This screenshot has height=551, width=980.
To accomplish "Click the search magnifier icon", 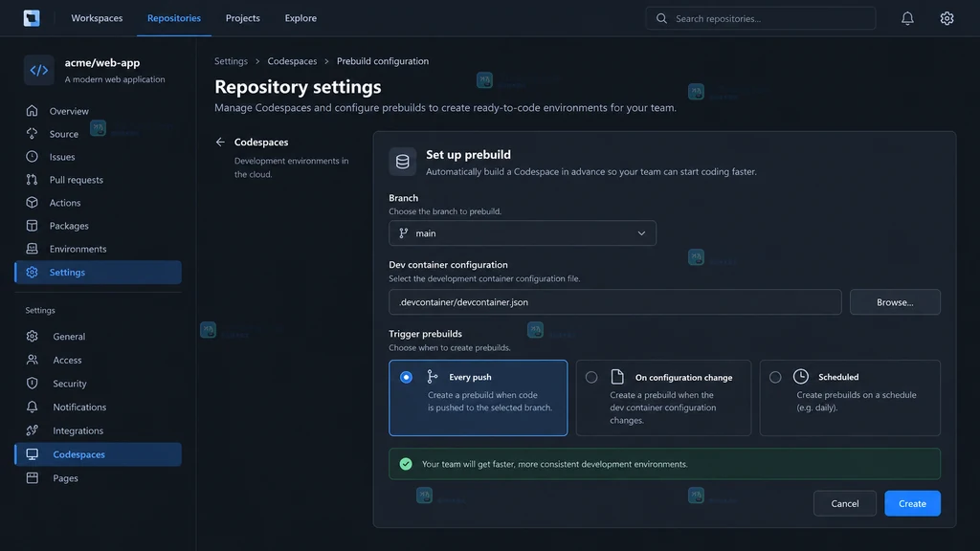I will point(661,19).
